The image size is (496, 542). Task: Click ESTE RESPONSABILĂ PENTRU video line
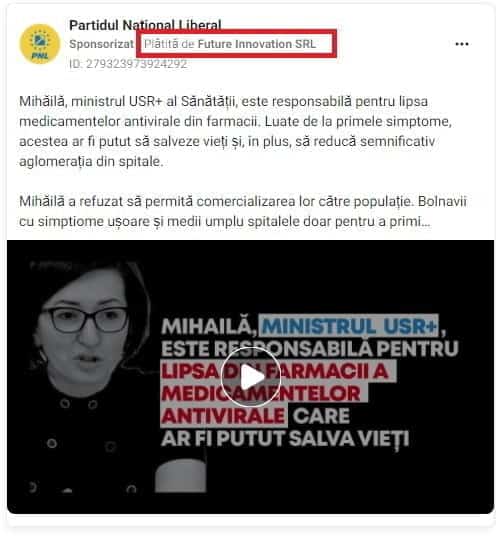(310, 348)
